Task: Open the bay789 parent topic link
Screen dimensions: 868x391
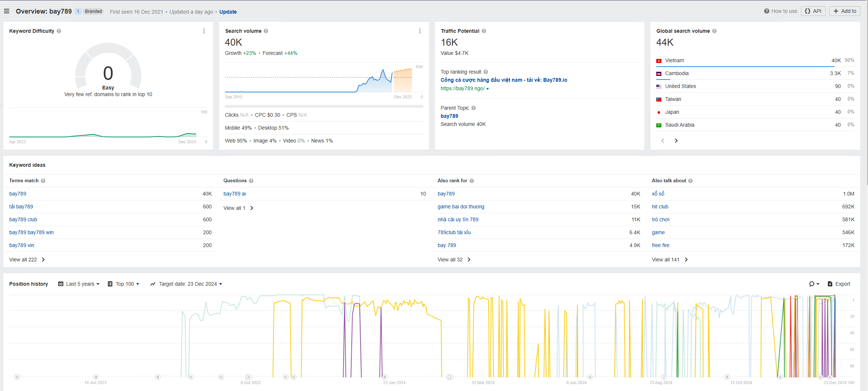Action: [x=449, y=116]
